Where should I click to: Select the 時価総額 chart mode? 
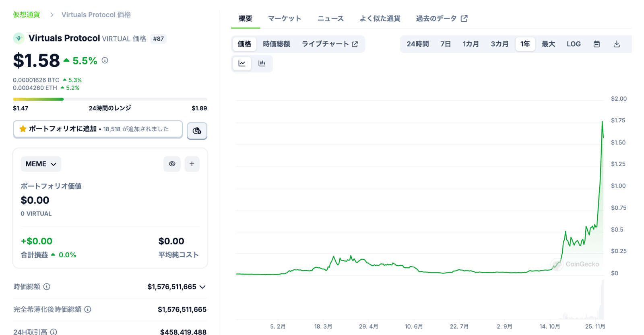[276, 44]
